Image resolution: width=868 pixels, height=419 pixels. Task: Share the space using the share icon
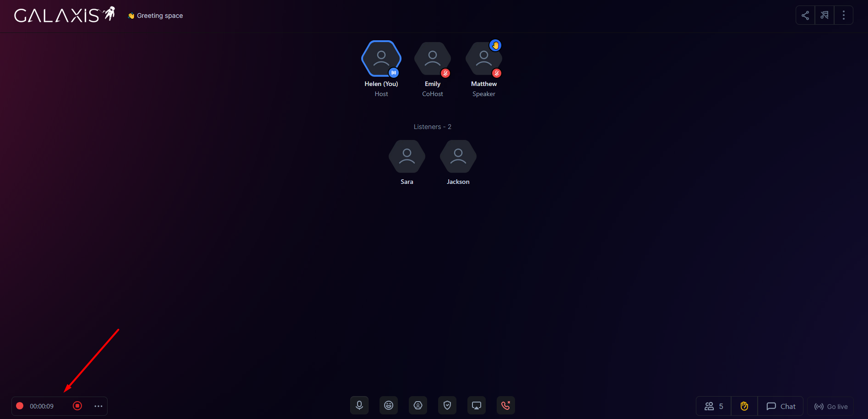[805, 16]
